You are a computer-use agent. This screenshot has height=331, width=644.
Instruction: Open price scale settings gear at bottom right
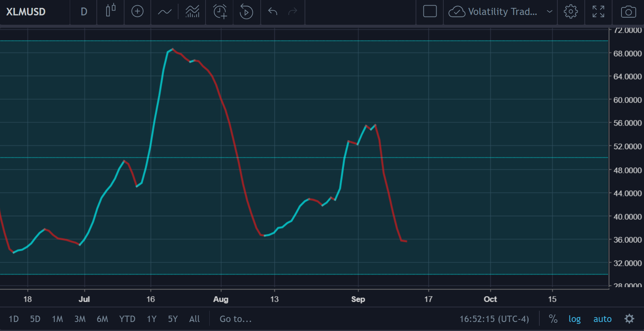coord(629,319)
